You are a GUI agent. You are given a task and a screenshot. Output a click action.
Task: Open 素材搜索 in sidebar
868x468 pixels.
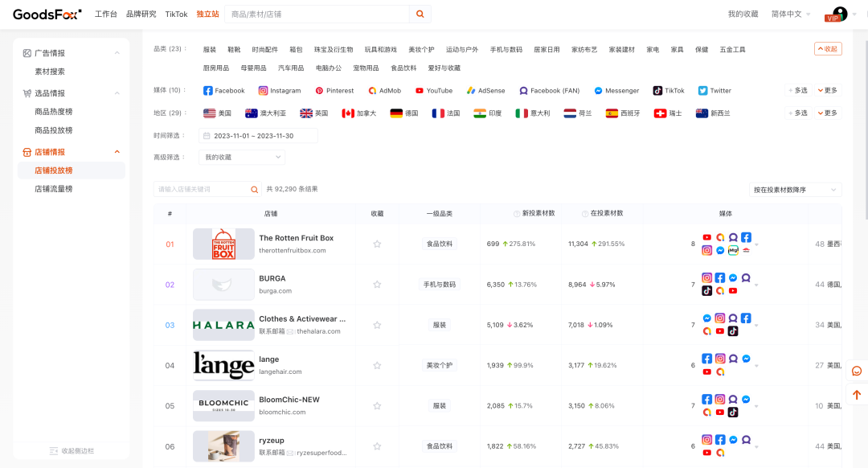point(50,72)
